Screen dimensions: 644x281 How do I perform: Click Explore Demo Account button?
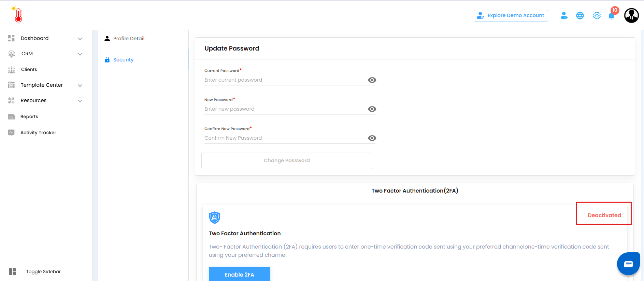[x=511, y=16]
